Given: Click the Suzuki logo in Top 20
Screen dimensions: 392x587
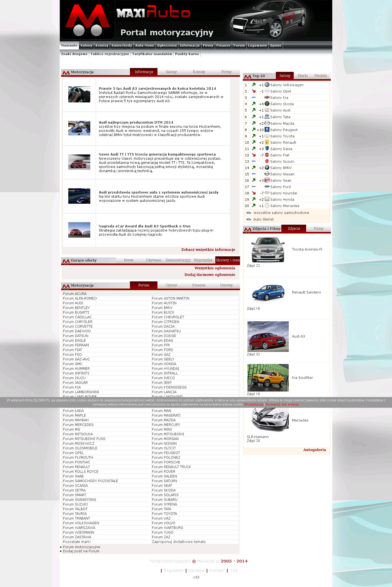Looking at the screenshot, I should [267, 161].
